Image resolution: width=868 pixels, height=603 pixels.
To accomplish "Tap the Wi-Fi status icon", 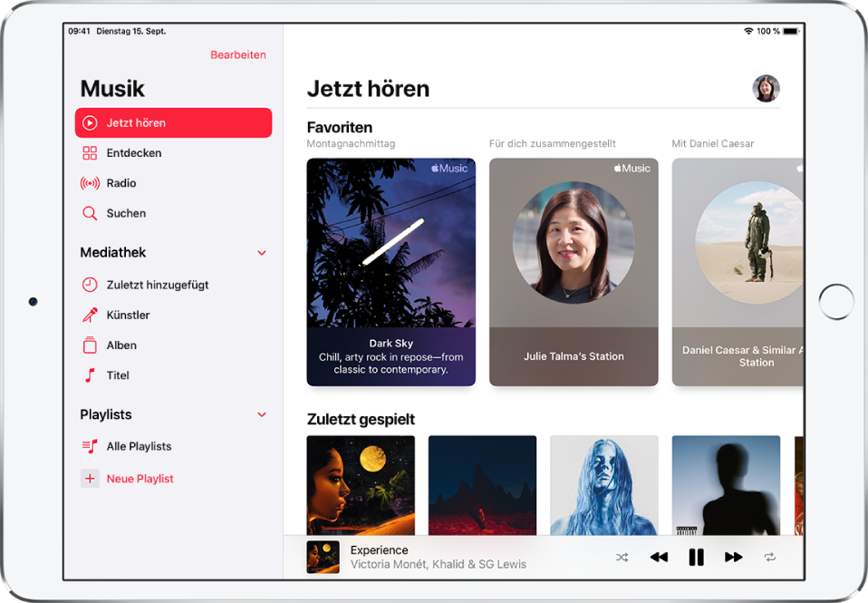I will click(x=748, y=31).
